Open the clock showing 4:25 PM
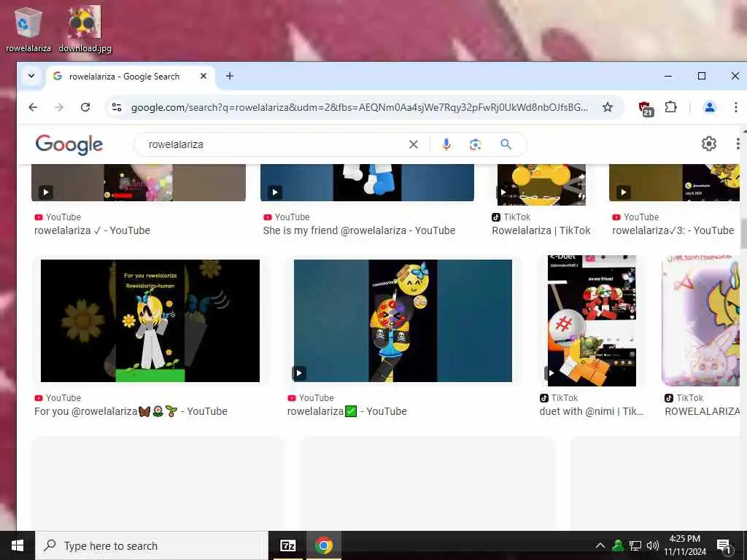 click(x=684, y=545)
